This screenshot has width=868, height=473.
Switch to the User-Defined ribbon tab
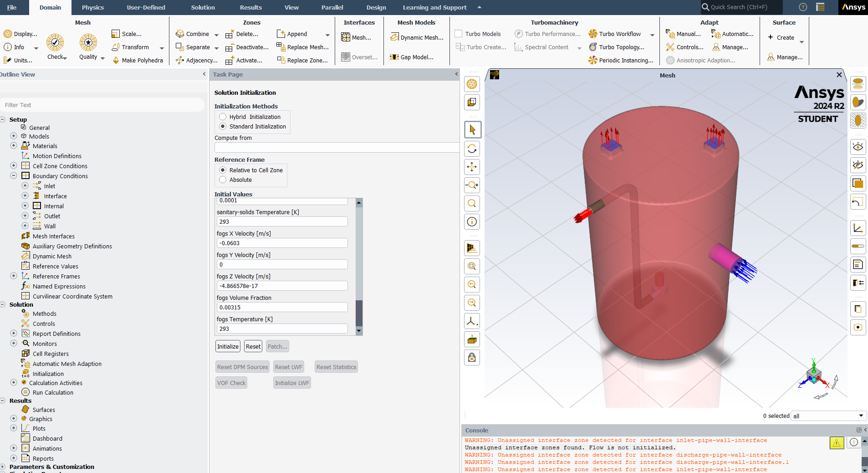click(x=146, y=7)
